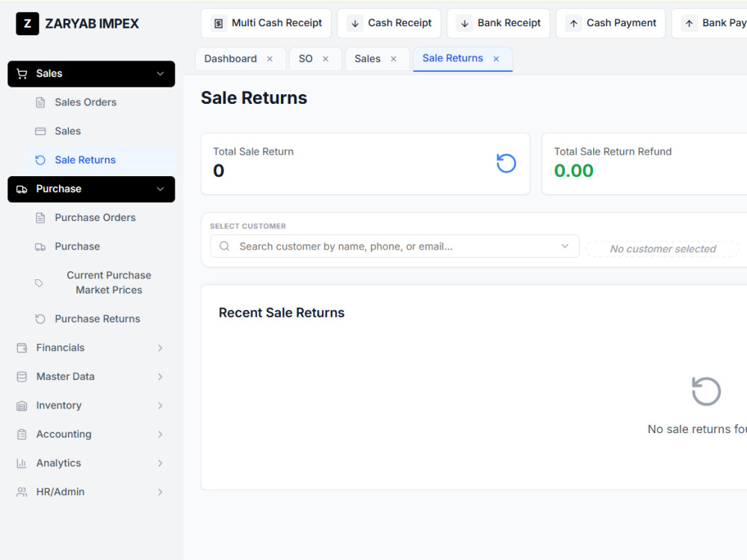The image size is (747, 560).
Task: Collapse the Purchase section chevron
Action: [160, 189]
